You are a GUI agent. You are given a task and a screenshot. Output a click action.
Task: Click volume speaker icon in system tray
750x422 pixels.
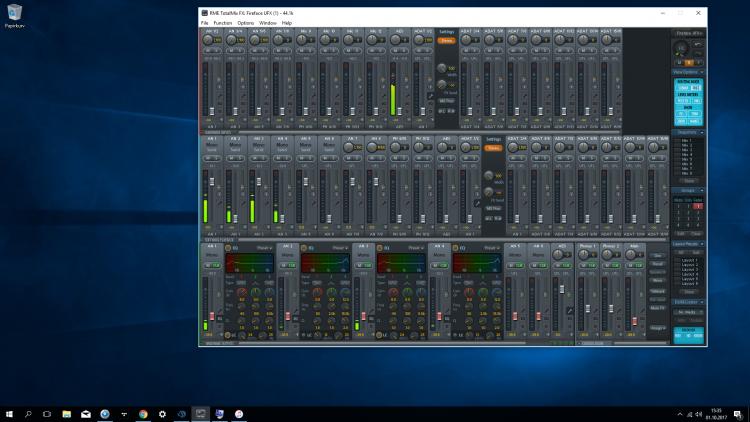pos(698,414)
